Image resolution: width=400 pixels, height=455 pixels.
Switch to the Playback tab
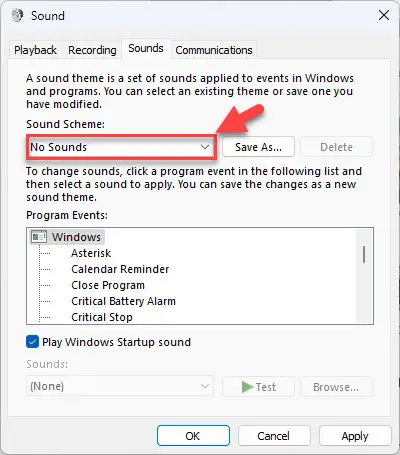coord(35,50)
